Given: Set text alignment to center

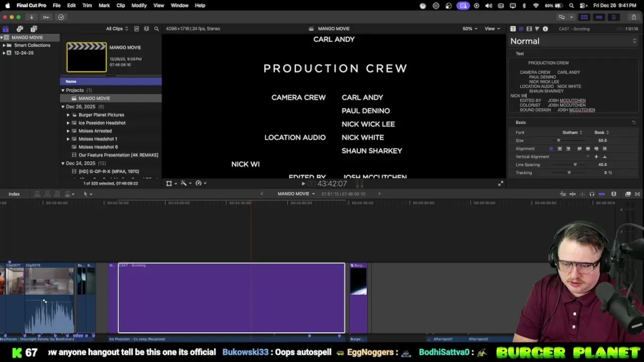Looking at the screenshot, I should coord(559,149).
